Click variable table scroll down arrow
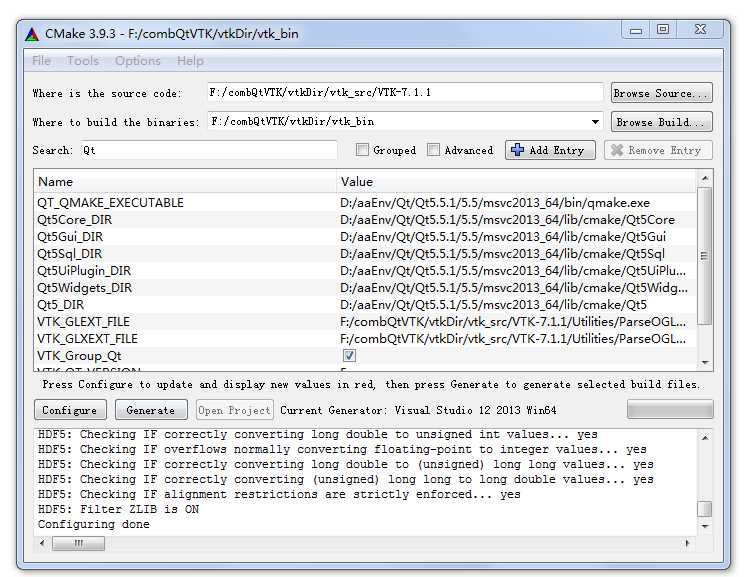Screen dimensions: 747x577 coord(705,363)
